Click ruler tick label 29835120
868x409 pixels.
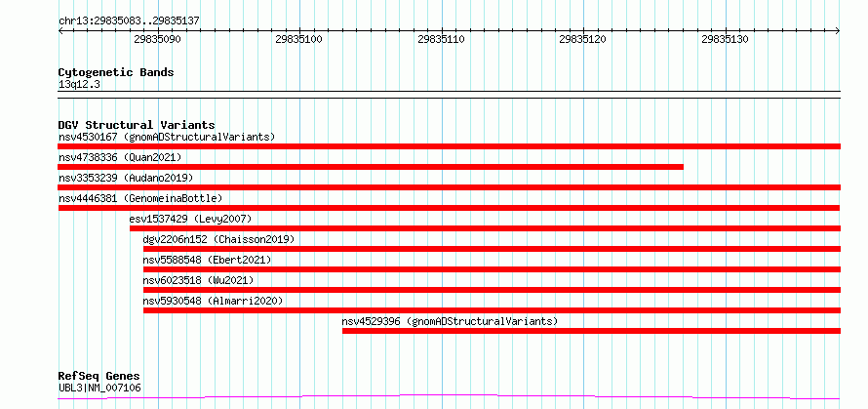(x=583, y=39)
